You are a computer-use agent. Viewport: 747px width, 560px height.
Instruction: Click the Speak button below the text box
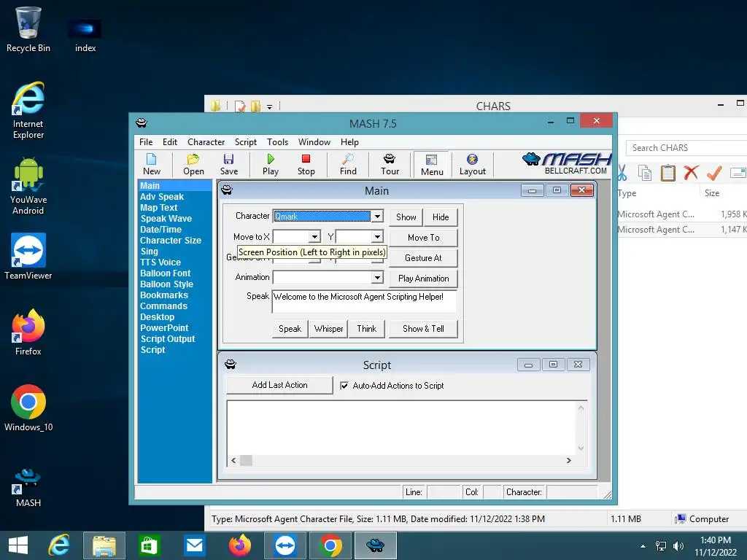pos(290,329)
